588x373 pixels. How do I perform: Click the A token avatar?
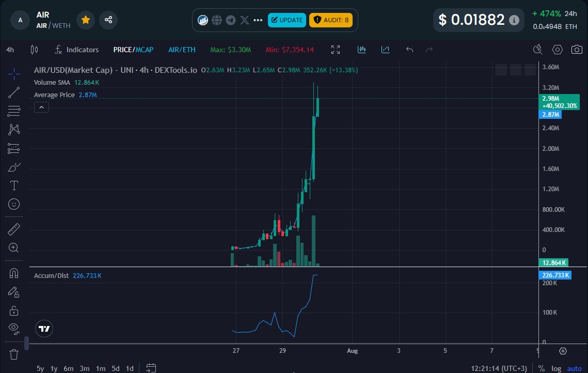pos(20,20)
